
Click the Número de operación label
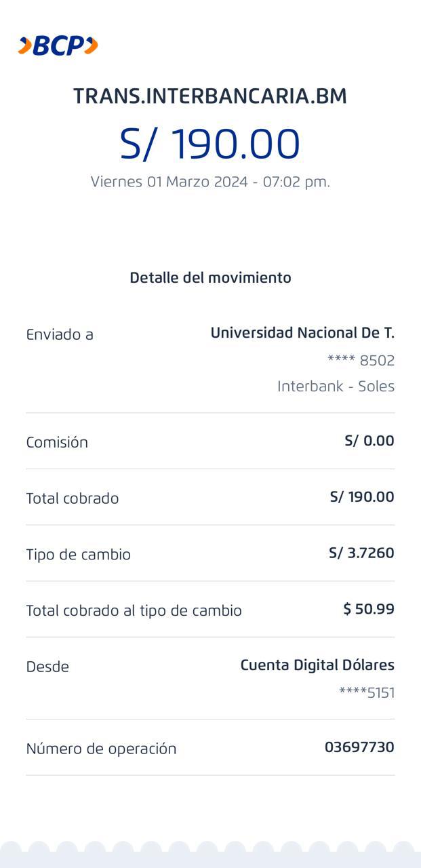101,749
